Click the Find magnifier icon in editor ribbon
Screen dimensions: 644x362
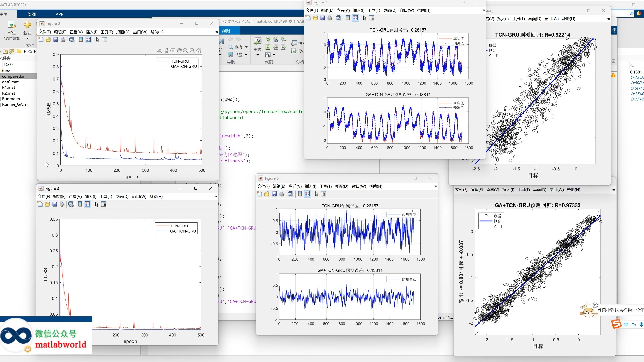coord(231,47)
